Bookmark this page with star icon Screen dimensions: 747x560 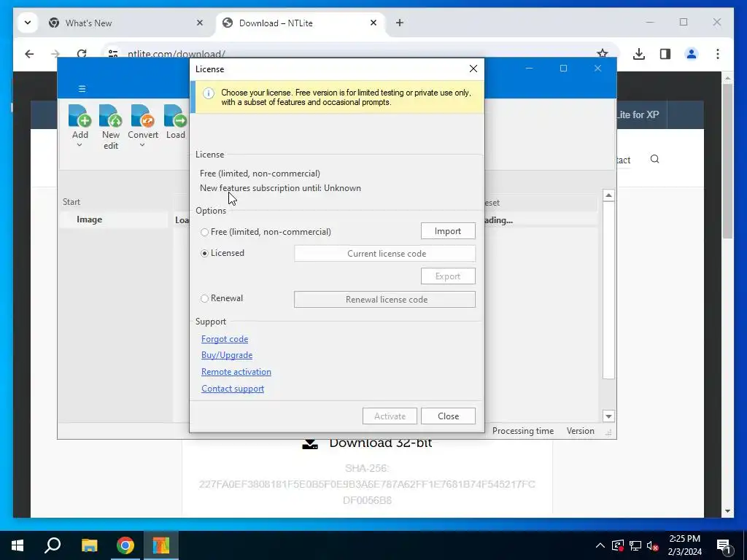603,54
